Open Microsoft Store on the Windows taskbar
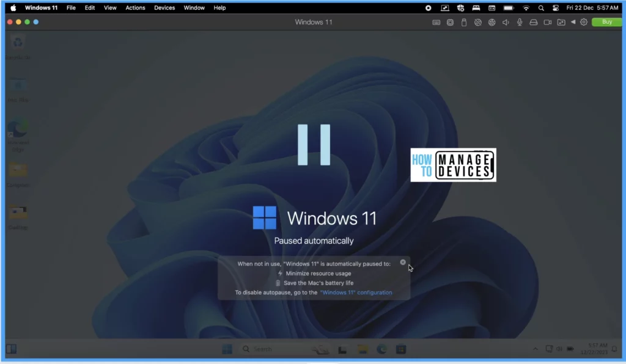The height and width of the screenshot is (364, 626). point(401,349)
